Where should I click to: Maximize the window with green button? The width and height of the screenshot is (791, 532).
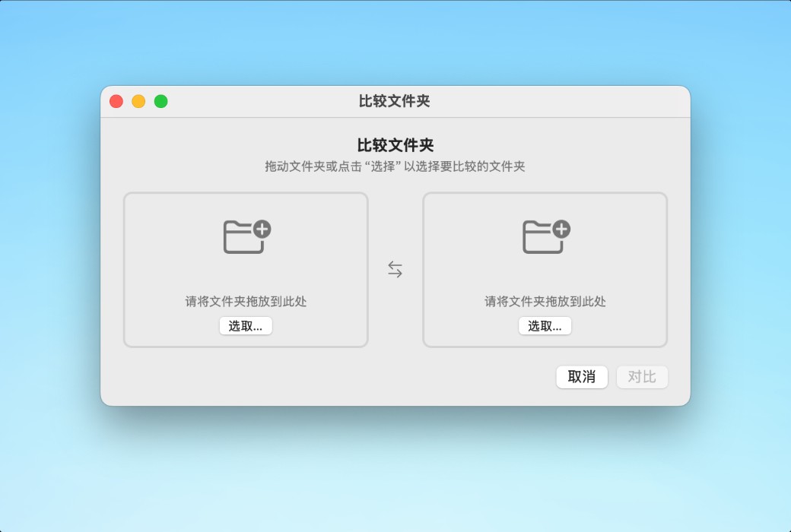[x=161, y=101]
